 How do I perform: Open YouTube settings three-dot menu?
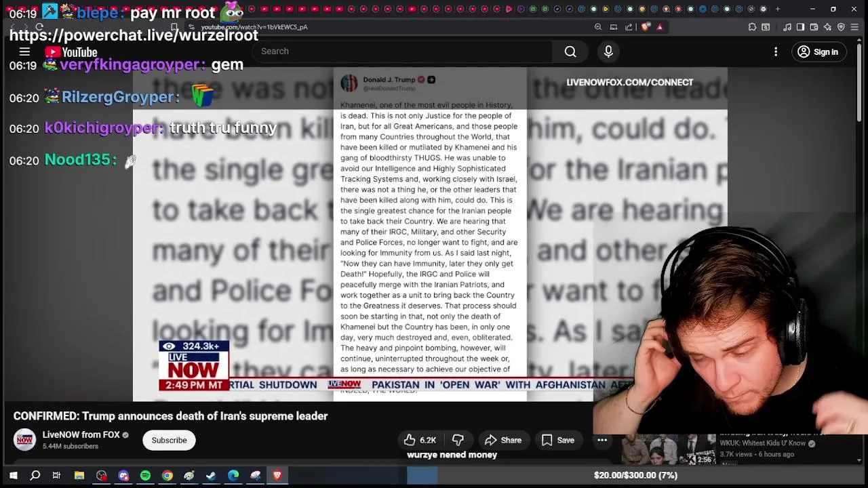point(776,52)
